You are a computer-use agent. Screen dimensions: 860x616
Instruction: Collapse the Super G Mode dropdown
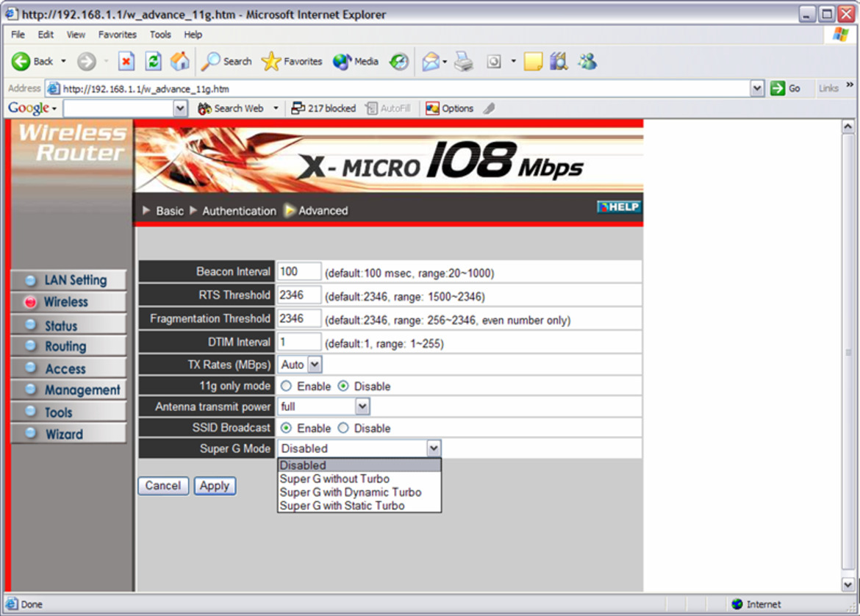[433, 448]
